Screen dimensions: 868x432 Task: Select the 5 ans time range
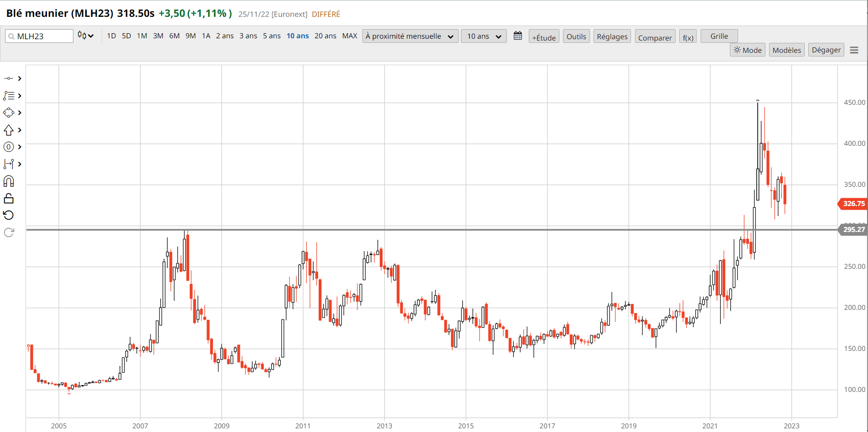click(272, 36)
